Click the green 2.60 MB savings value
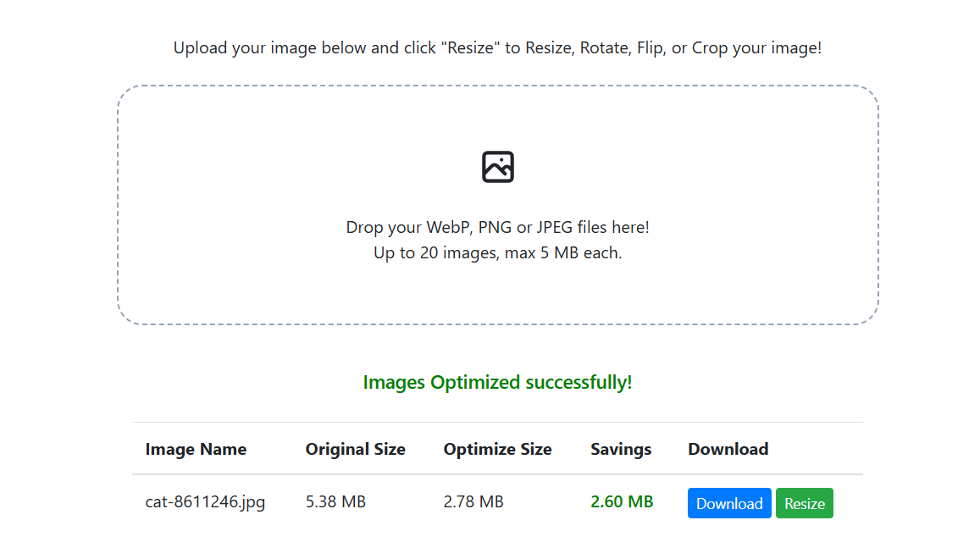 click(x=622, y=502)
